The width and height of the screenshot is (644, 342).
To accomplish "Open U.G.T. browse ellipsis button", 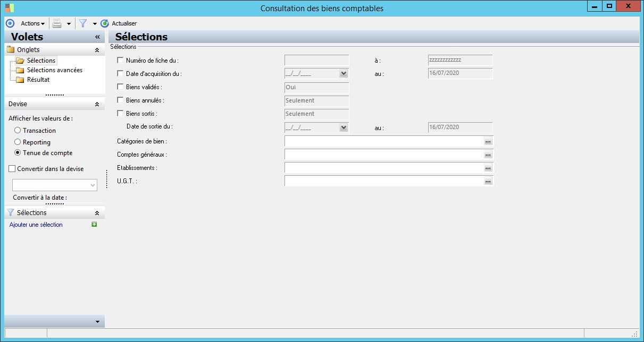I will click(x=488, y=182).
